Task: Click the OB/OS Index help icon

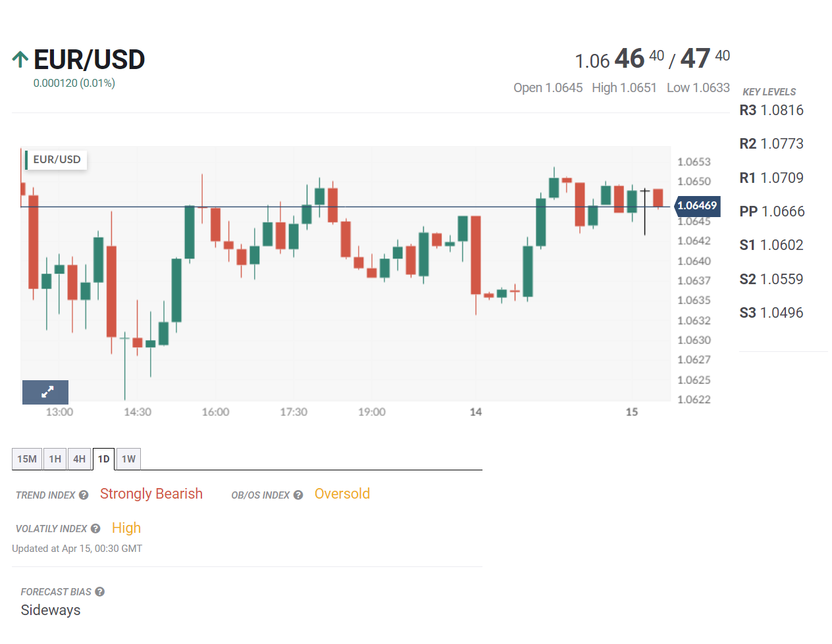Action: pyautogui.click(x=298, y=495)
